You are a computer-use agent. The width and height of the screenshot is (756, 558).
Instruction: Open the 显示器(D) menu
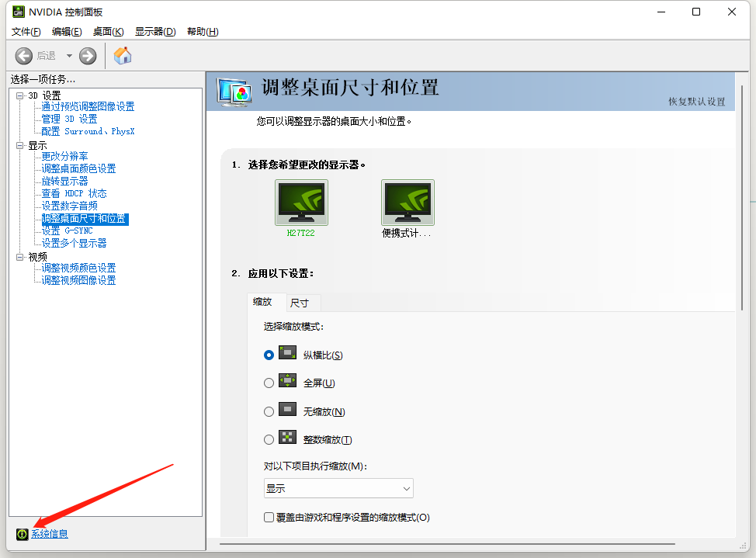pos(155,32)
